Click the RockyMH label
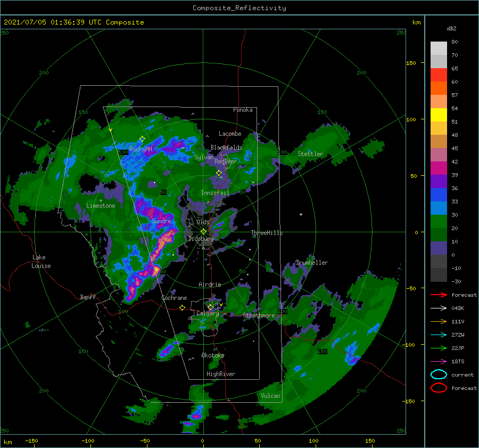 click(141, 149)
